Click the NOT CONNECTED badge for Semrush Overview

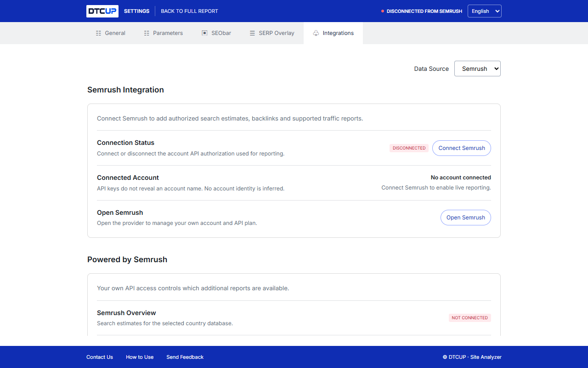(470, 318)
